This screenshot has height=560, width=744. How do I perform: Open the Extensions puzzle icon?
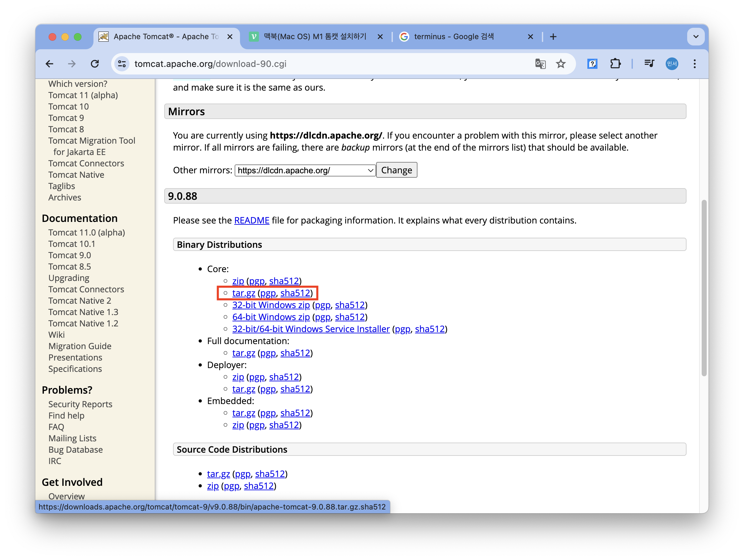615,64
